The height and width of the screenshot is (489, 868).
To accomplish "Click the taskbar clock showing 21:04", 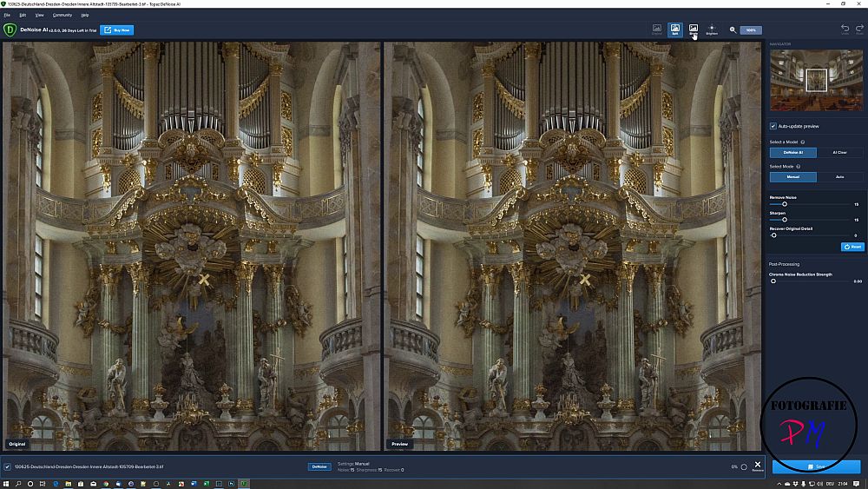I will click(843, 484).
